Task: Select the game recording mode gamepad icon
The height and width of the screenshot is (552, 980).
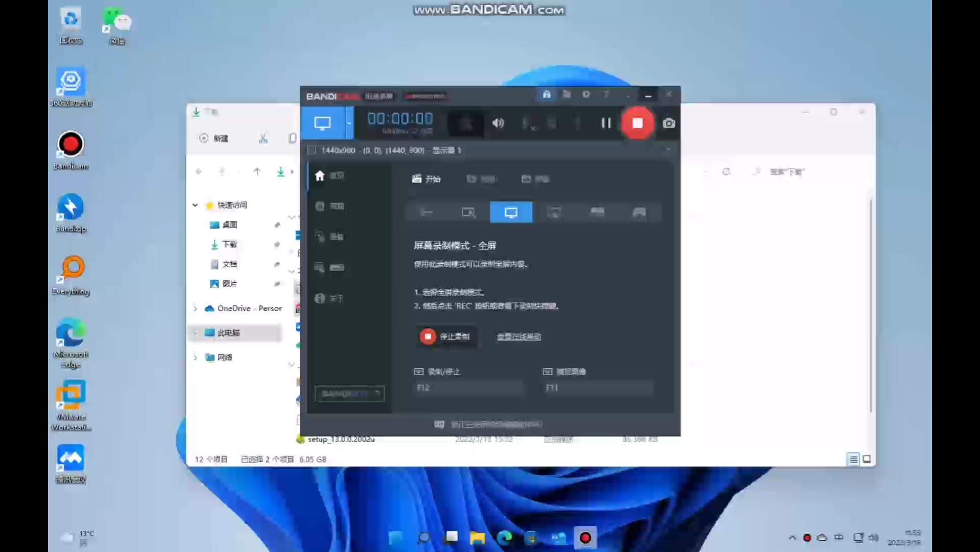Action: coord(639,212)
